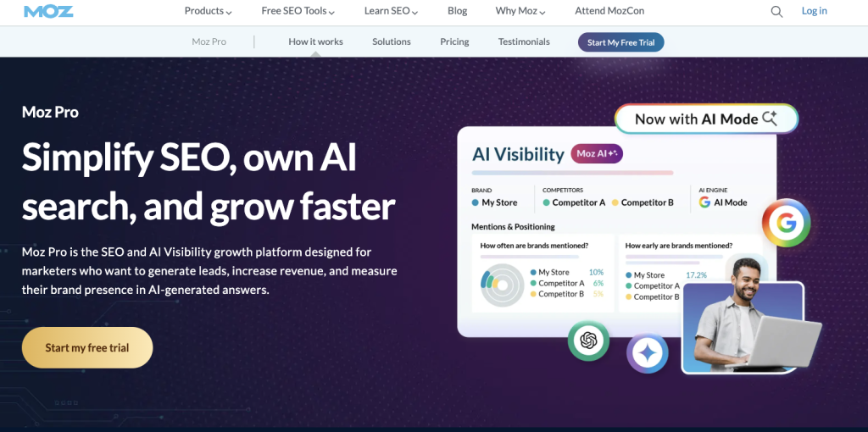Image resolution: width=868 pixels, height=432 pixels.
Task: Expand the Why Moz dropdown
Action: tap(520, 11)
